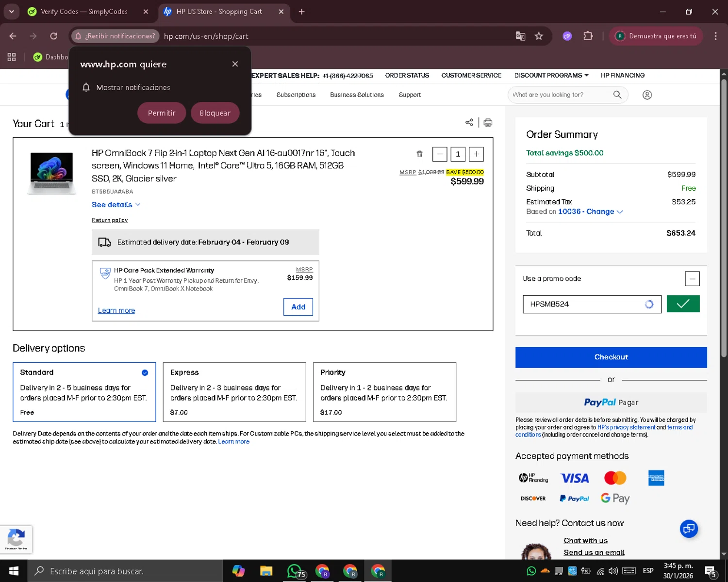This screenshot has width=728, height=582.
Task: Expand 'See details' for the laptop
Action: (x=116, y=205)
